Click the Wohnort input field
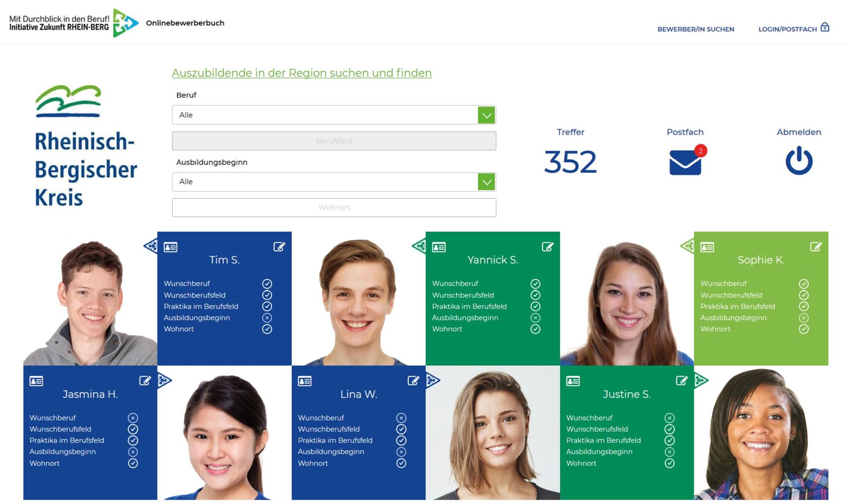This screenshot has width=848, height=504. coord(334,208)
